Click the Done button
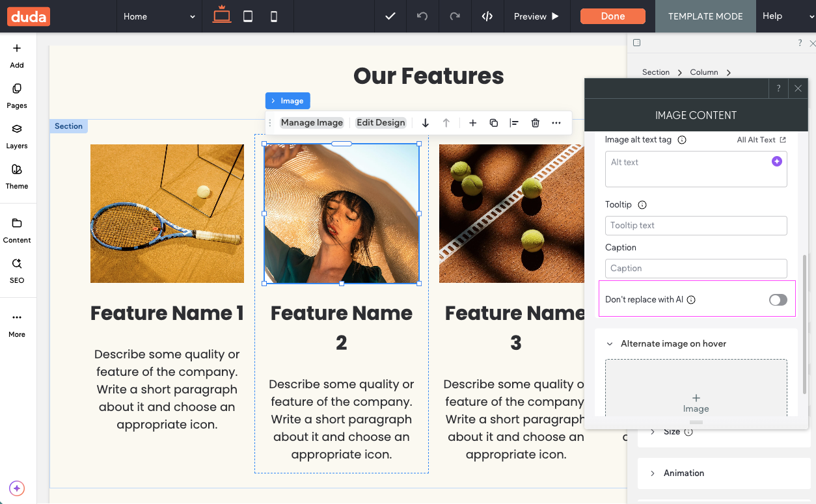The width and height of the screenshot is (816, 504). 612,16
